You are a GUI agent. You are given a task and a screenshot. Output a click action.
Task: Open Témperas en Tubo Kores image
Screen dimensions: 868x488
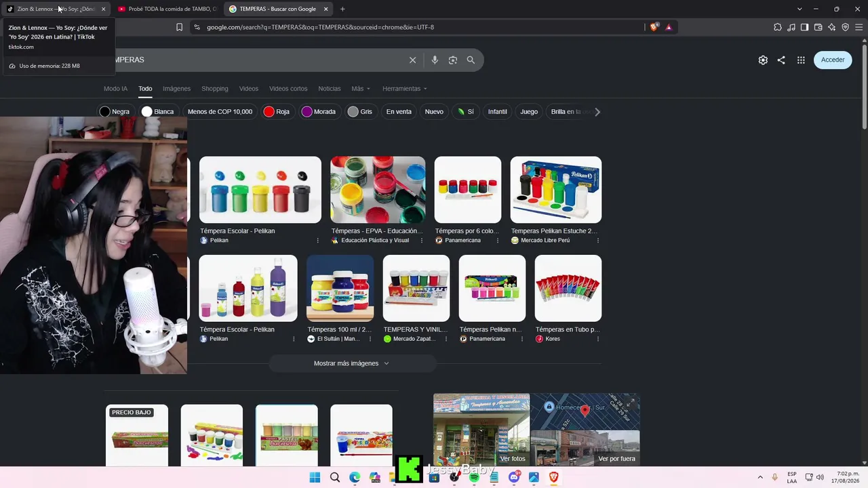click(568, 288)
